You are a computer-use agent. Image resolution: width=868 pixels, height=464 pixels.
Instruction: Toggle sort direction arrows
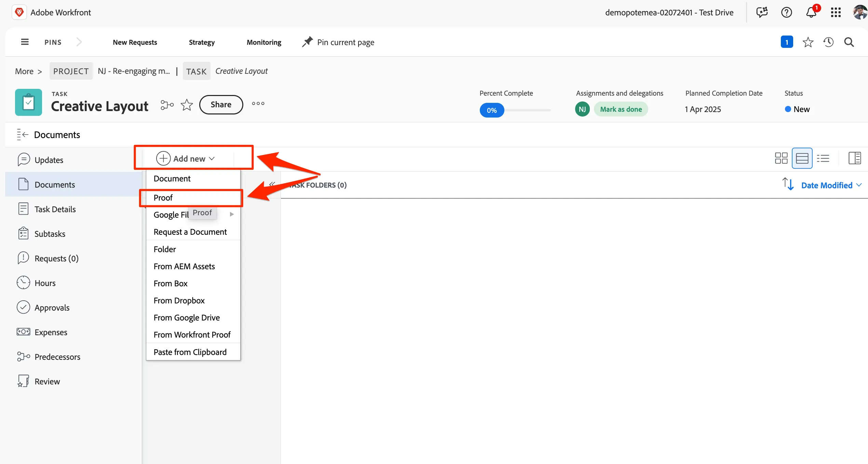click(788, 184)
